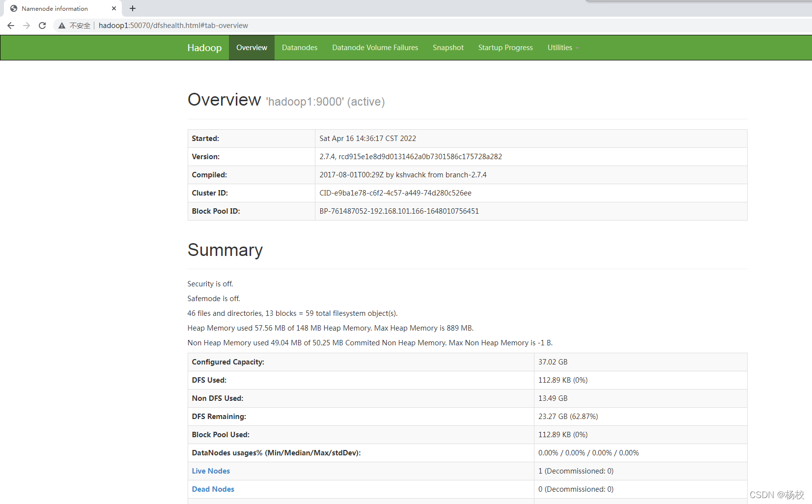812x504 pixels.
Task: Select the Block Pool ID value
Action: coord(399,211)
